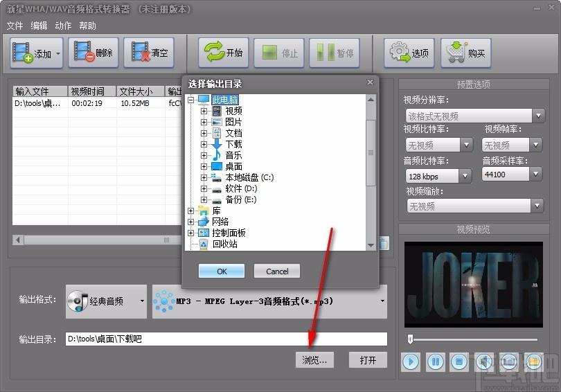Viewport: 561px width, 392px height.
Task: Open the 动作 menu
Action: click(x=63, y=26)
